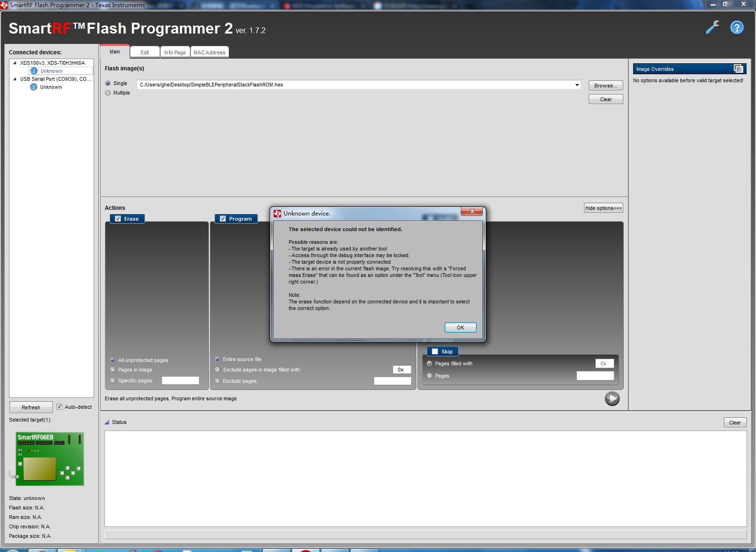Click the 0x field beside Pages filled with

604,363
